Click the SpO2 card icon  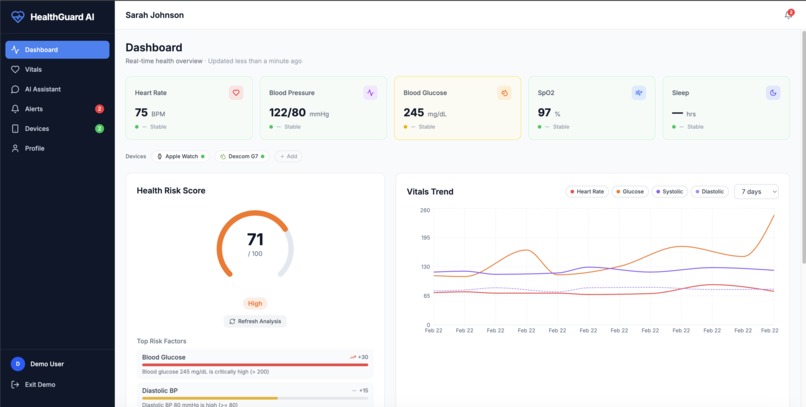click(x=638, y=93)
